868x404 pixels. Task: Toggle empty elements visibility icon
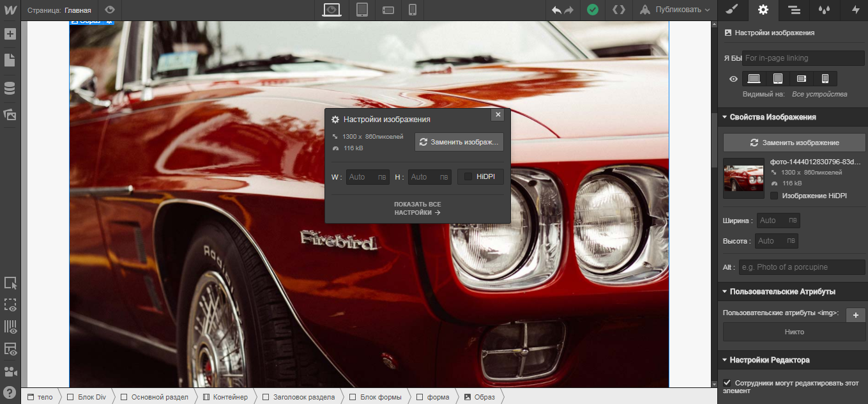[x=10, y=305]
